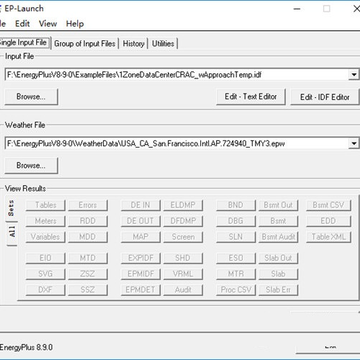The width and height of the screenshot is (360, 360).
Task: Open the History tab
Action: 133,44
